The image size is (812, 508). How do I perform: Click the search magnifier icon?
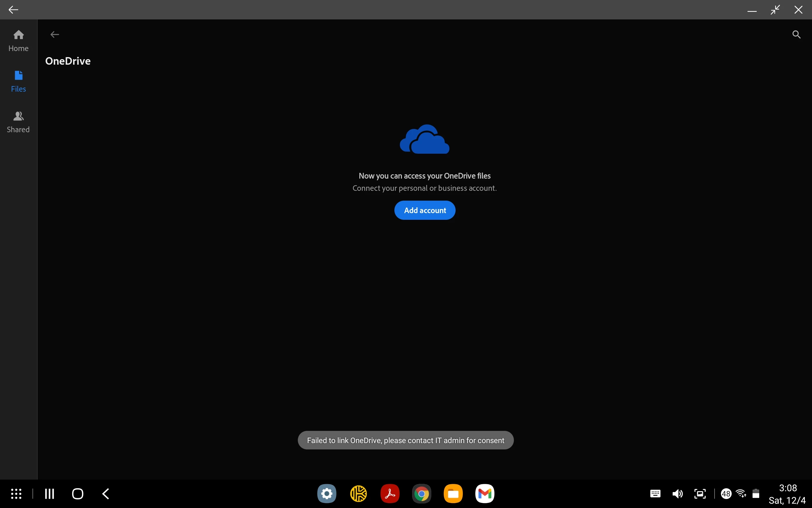(796, 35)
